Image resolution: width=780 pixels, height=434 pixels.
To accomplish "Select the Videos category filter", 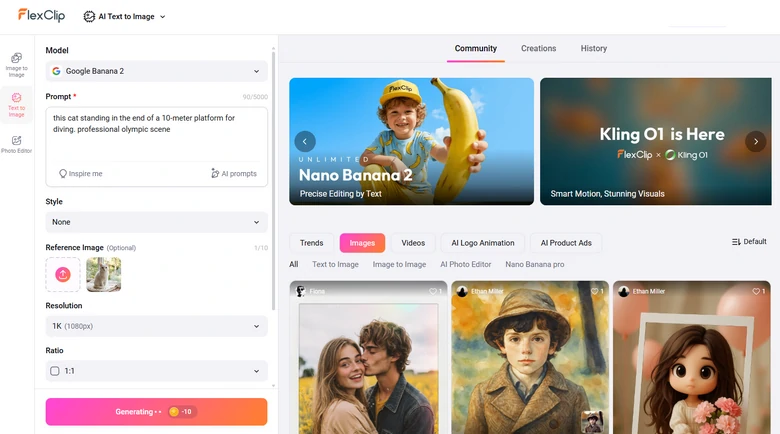I will 413,243.
